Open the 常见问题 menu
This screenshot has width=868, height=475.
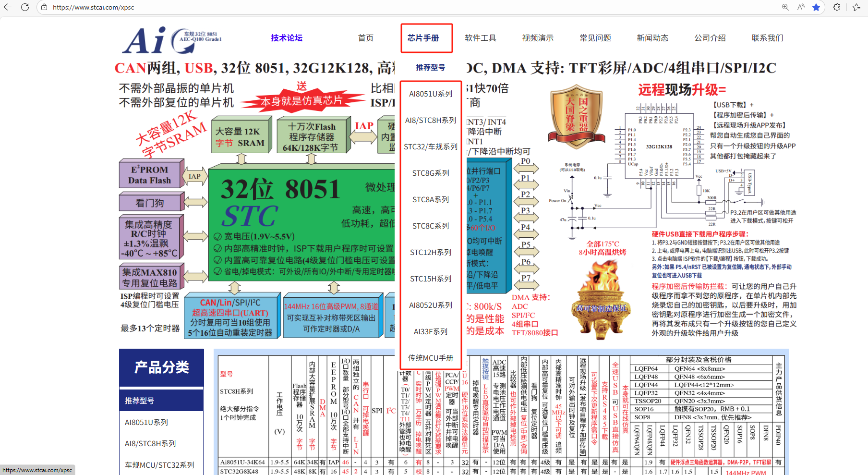tap(595, 38)
